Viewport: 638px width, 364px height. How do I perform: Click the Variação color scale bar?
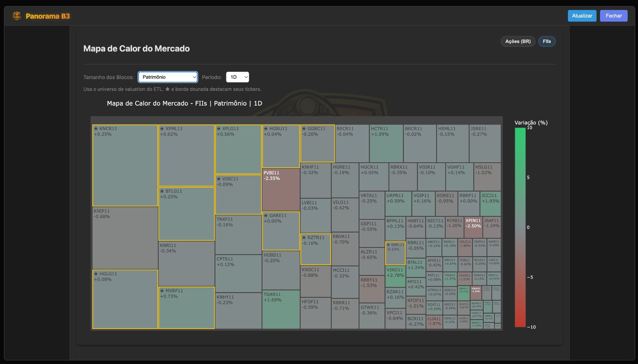point(519,227)
